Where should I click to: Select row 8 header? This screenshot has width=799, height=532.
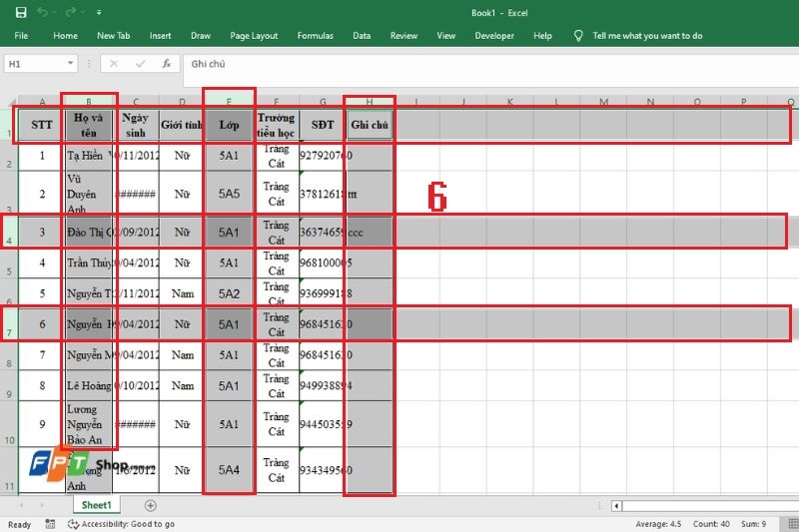coord(9,355)
